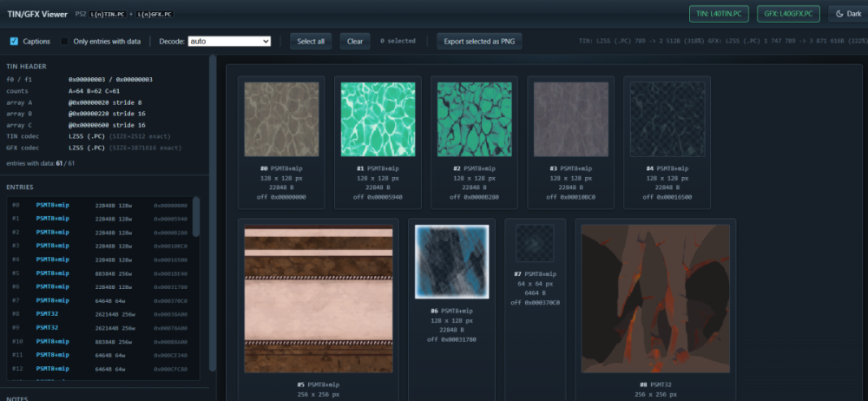
Task: Click the entries list scrollbar
Action: click(x=196, y=217)
